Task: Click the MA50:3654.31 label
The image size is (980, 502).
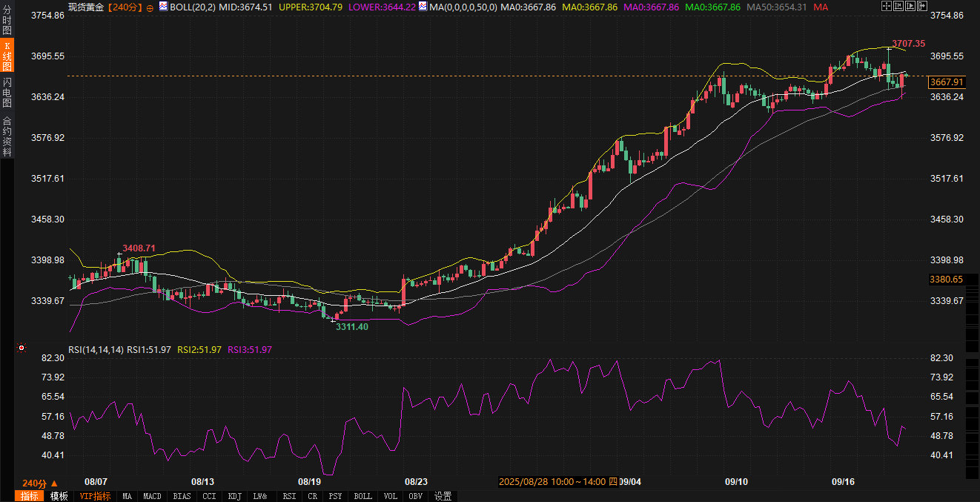Action: click(x=776, y=7)
